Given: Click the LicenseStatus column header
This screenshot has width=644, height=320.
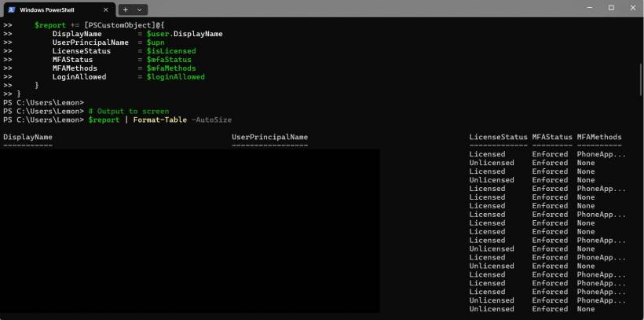Looking at the screenshot, I should (x=498, y=137).
